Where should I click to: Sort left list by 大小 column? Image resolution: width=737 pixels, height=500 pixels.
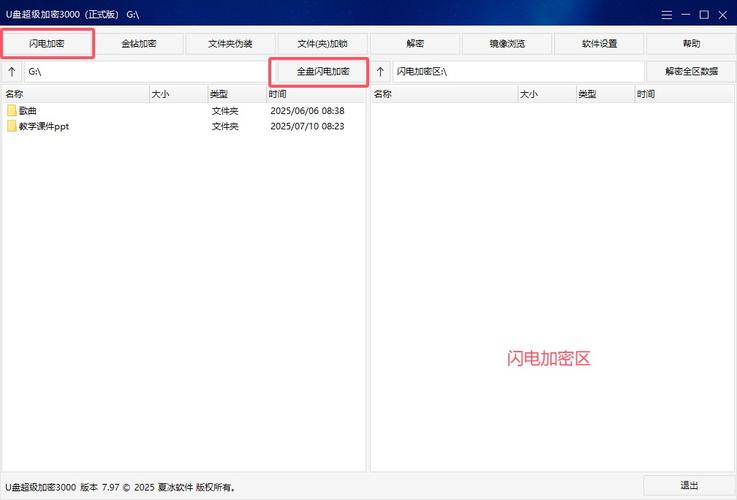[x=179, y=94]
